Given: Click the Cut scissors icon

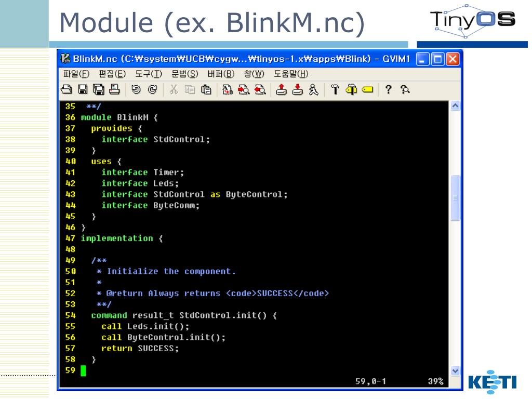Looking at the screenshot, I should [x=174, y=89].
